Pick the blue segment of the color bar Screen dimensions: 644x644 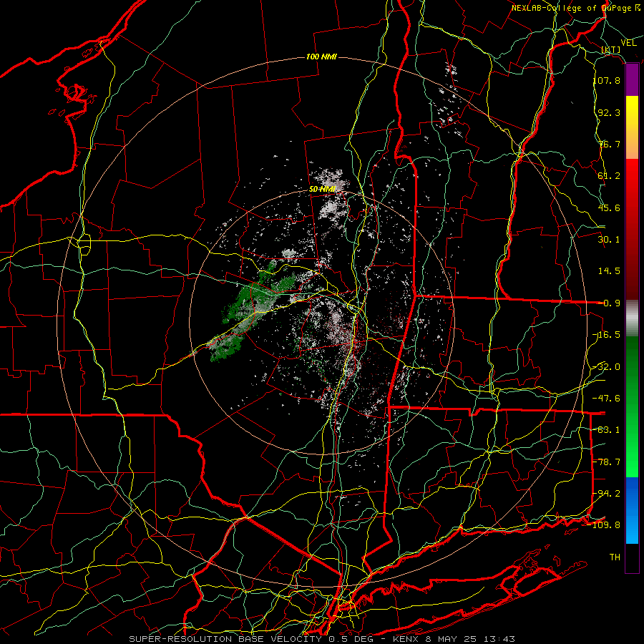(632, 510)
